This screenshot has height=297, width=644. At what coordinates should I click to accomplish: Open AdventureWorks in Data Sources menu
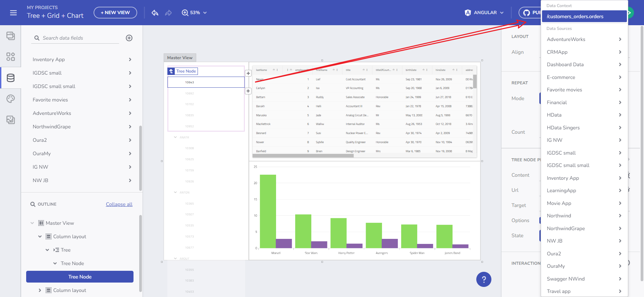(584, 39)
